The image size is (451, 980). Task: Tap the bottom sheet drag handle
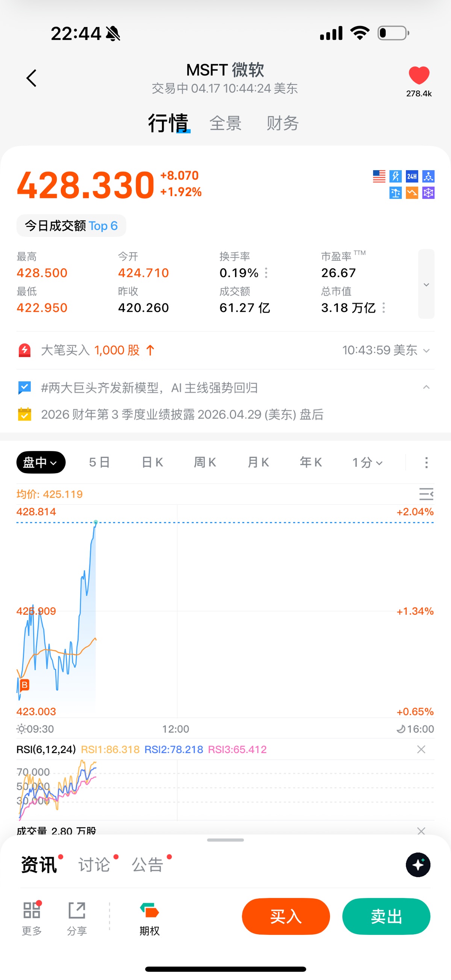[225, 839]
